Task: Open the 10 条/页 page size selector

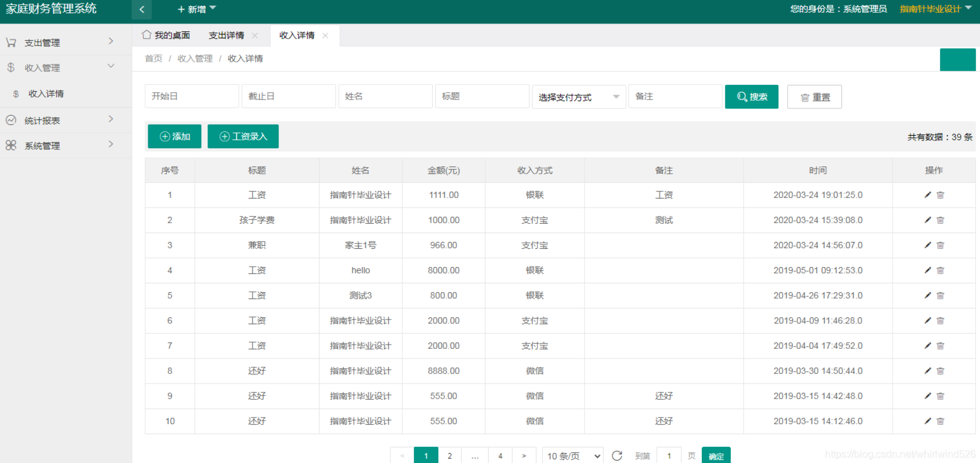Action: point(573,456)
